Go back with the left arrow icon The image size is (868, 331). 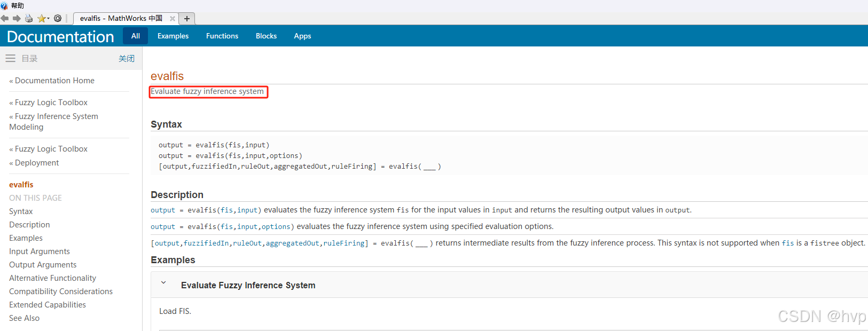(x=5, y=18)
